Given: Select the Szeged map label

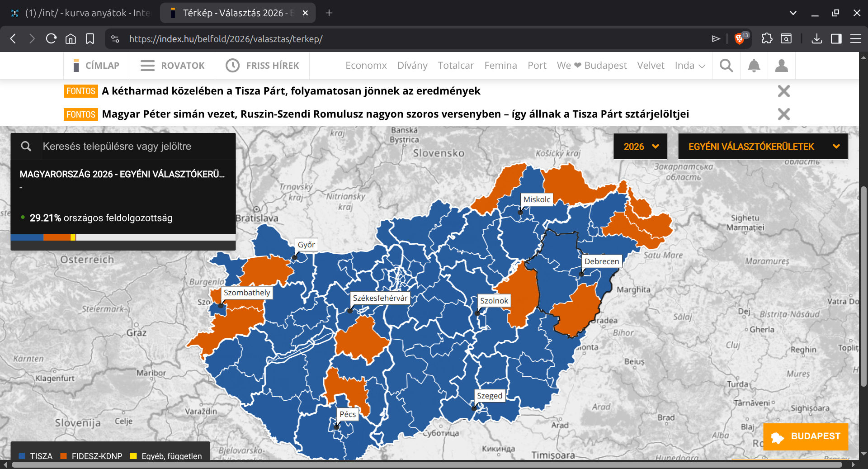Looking at the screenshot, I should click(x=490, y=396).
